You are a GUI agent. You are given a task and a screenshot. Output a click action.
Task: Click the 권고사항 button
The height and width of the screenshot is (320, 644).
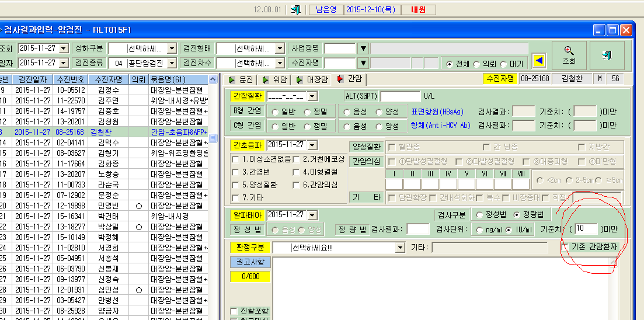coord(250,262)
